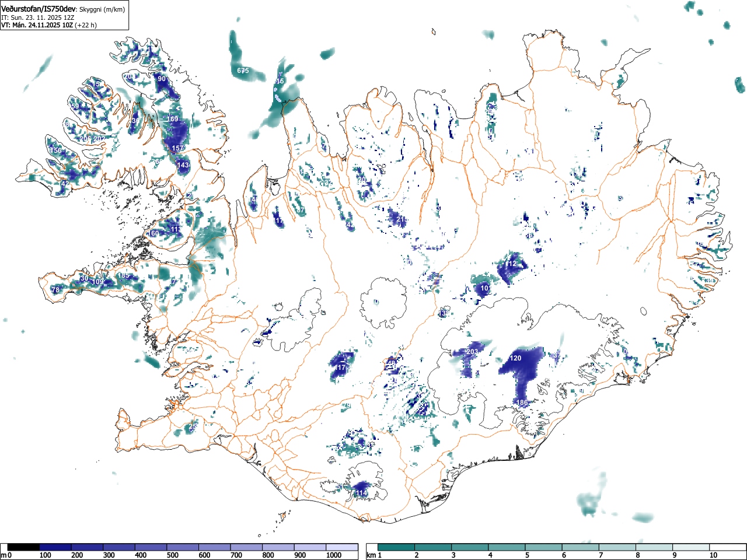
Task: Click the '156' visibility value
Action: coord(55,150)
